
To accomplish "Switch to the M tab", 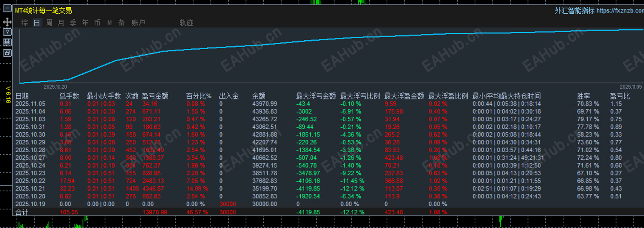I will pos(109,23).
